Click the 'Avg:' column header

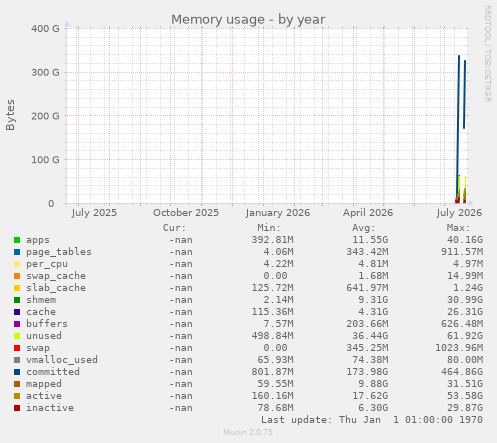[x=364, y=228]
